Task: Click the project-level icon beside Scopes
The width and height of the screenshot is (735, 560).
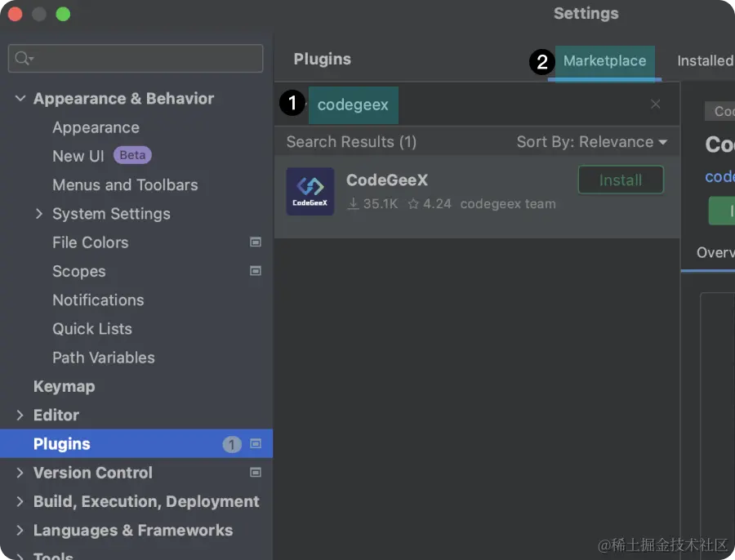Action: (x=256, y=271)
